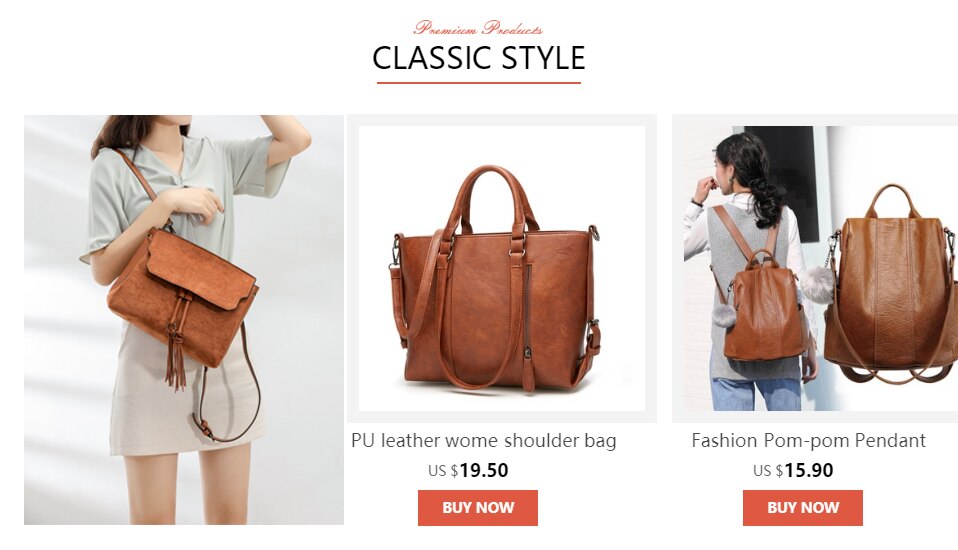Click BUY NOW under Fashion Pom-pom Pendant
958x550 pixels.
coord(803,507)
